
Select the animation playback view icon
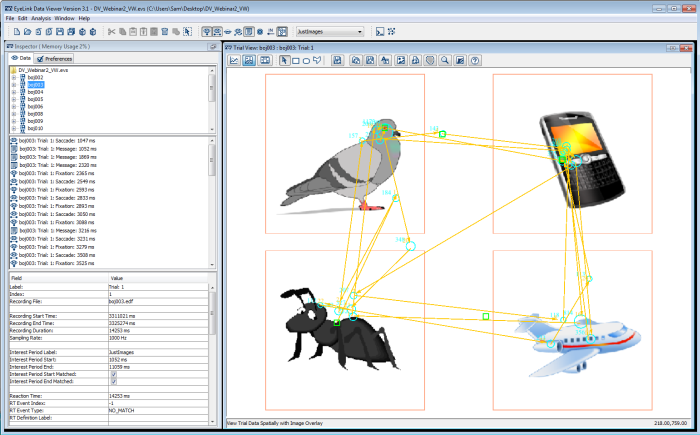(x=265, y=60)
